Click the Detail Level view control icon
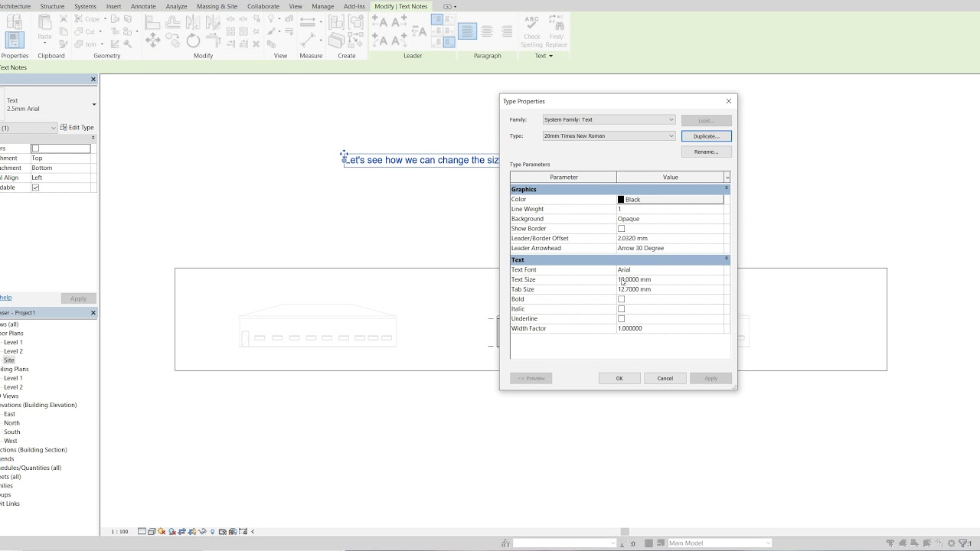This screenshot has height=551, width=980. pyautogui.click(x=142, y=531)
